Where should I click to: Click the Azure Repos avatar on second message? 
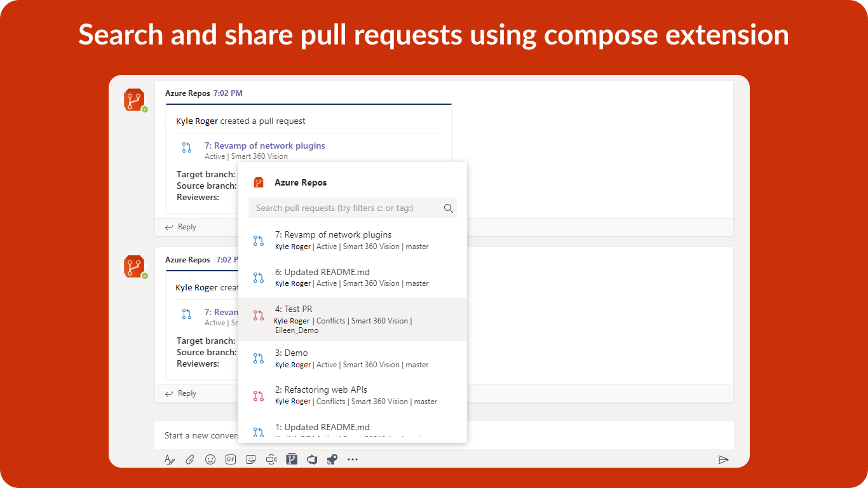[135, 267]
